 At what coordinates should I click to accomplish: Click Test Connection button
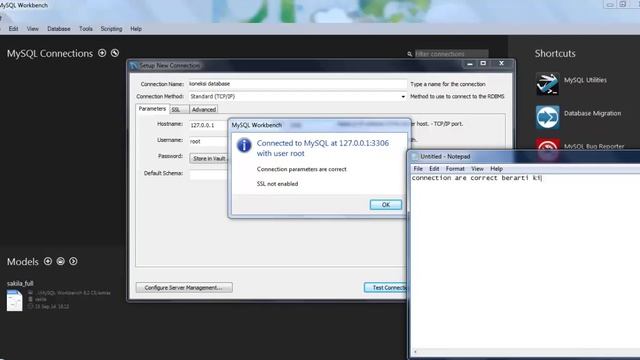[x=386, y=288]
